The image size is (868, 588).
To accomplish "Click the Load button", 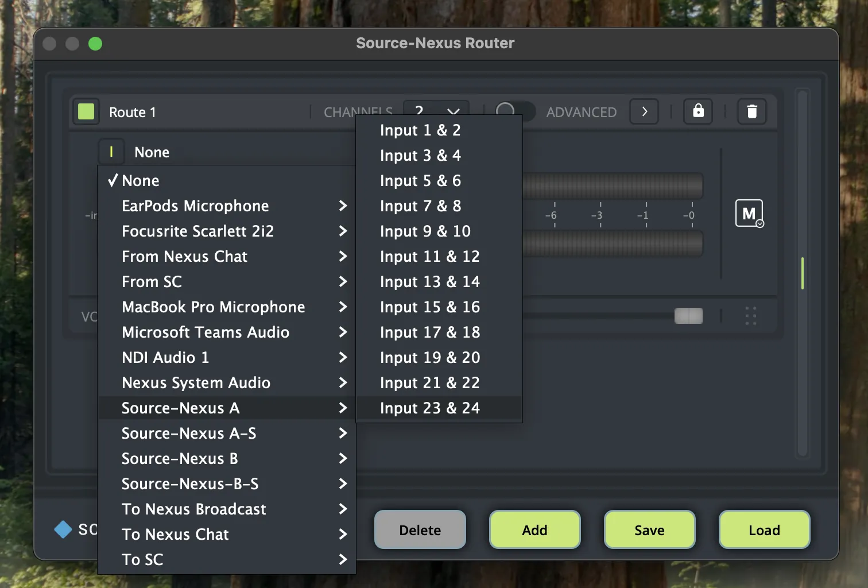I will tap(764, 529).
